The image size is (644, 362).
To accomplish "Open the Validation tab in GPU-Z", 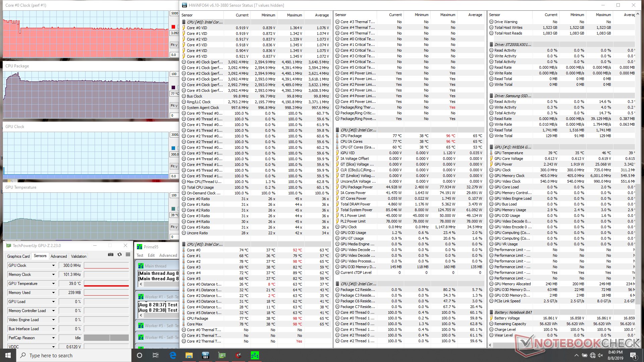I will tap(78, 256).
